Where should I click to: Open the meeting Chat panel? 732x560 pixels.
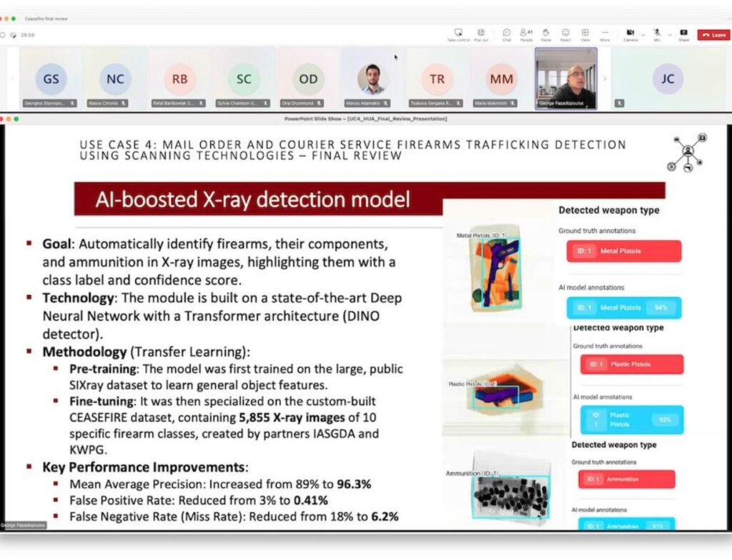(506, 34)
